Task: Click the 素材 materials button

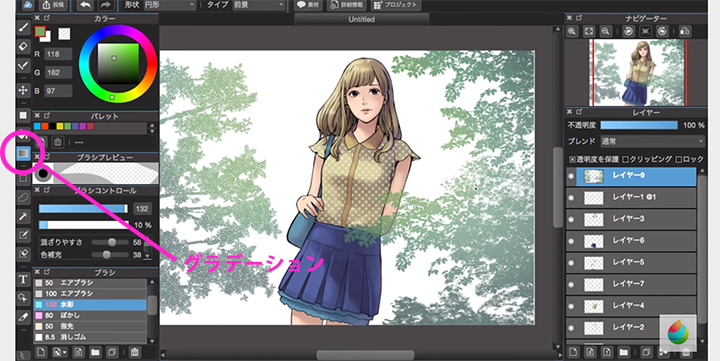Action: click(x=308, y=5)
